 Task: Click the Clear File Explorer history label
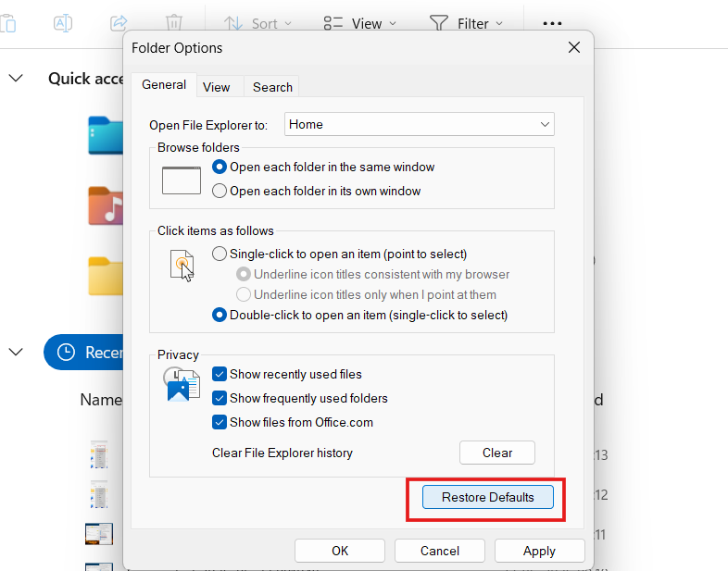click(x=282, y=453)
